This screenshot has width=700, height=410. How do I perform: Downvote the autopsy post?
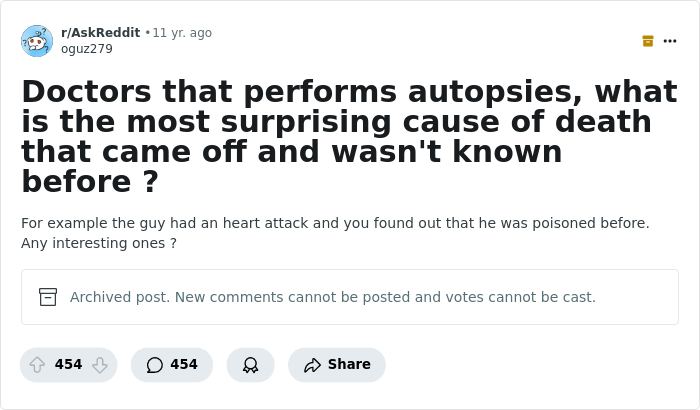[100, 365]
